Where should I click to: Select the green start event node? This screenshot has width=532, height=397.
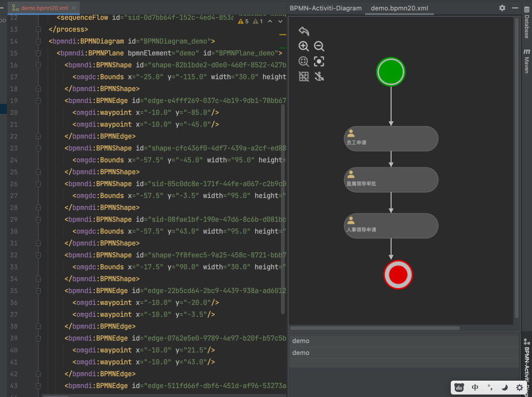coord(391,72)
